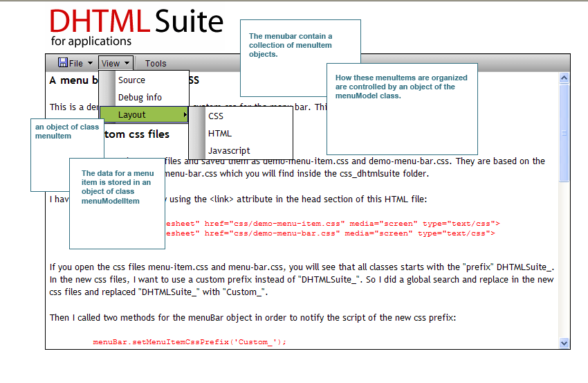Click the floppy disk icon next to File
This screenshot has height=383, width=588.
(x=63, y=63)
